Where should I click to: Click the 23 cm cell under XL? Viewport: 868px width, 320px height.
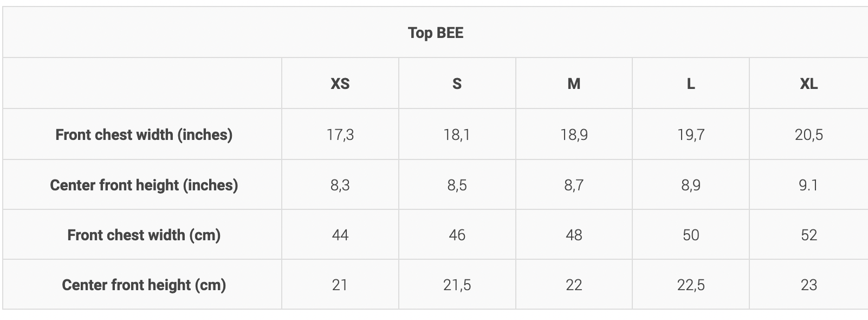809,285
